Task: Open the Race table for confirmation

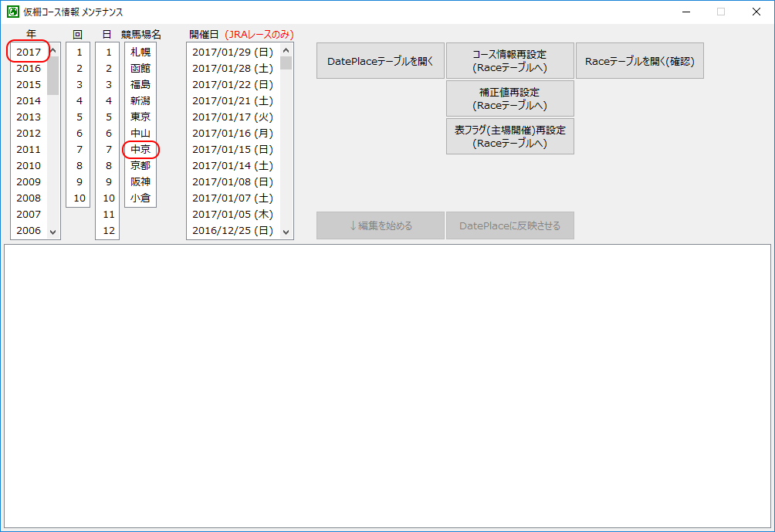Action: click(640, 61)
